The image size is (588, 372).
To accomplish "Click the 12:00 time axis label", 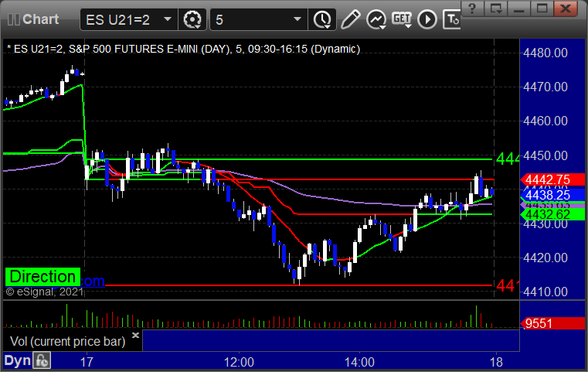I will click(x=239, y=362).
